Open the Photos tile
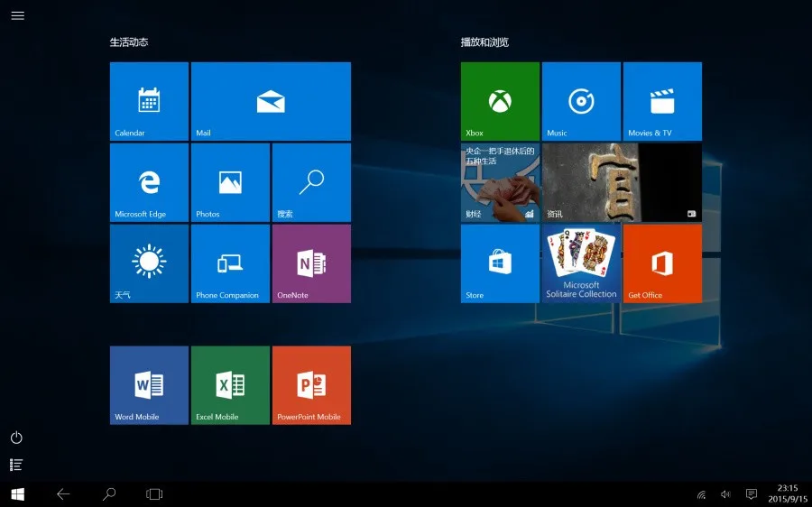Viewport: 812px width, 507px height. point(230,183)
